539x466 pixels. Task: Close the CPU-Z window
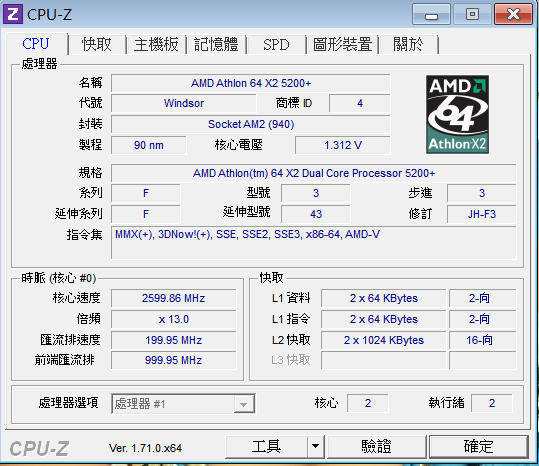513,14
